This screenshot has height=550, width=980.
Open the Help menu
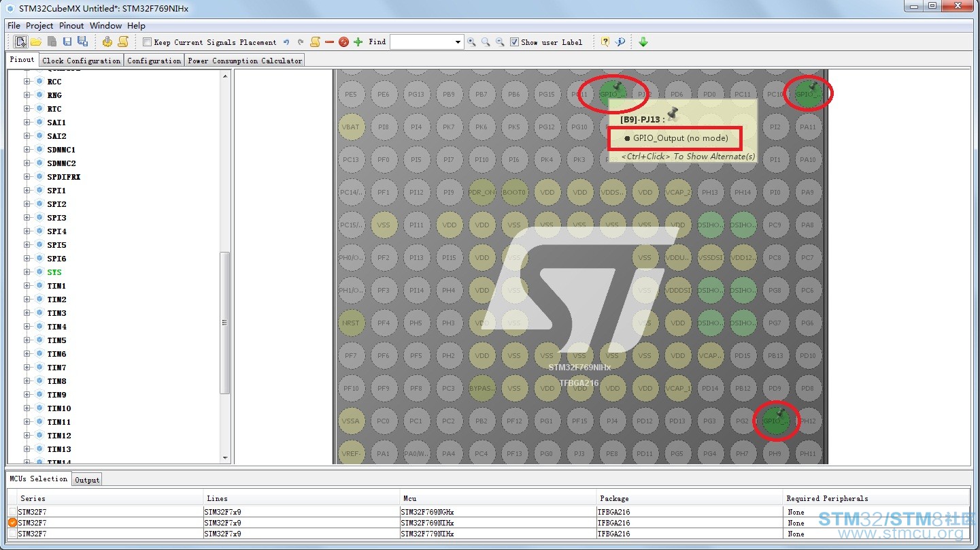pyautogui.click(x=137, y=26)
